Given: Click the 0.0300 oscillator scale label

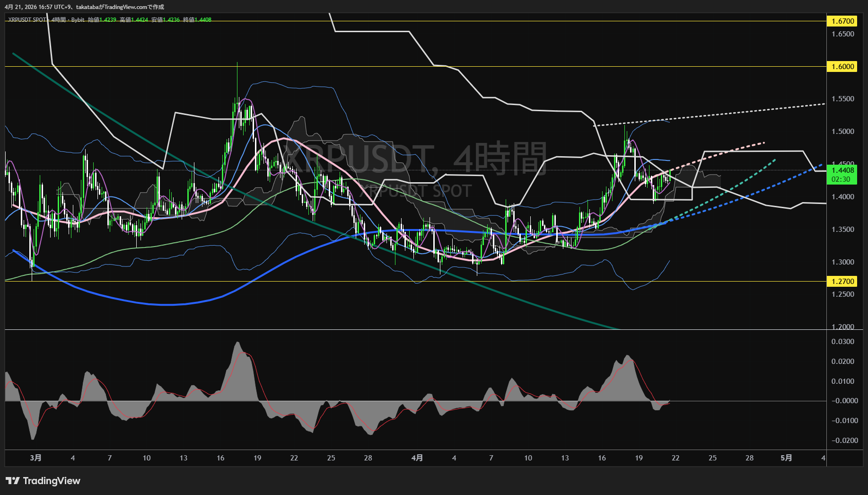Looking at the screenshot, I should click(842, 341).
